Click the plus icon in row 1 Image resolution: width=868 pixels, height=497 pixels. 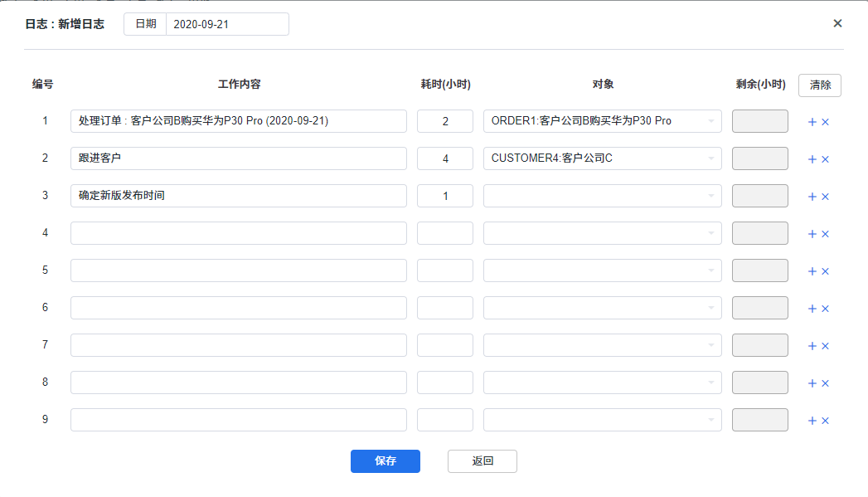pos(812,122)
